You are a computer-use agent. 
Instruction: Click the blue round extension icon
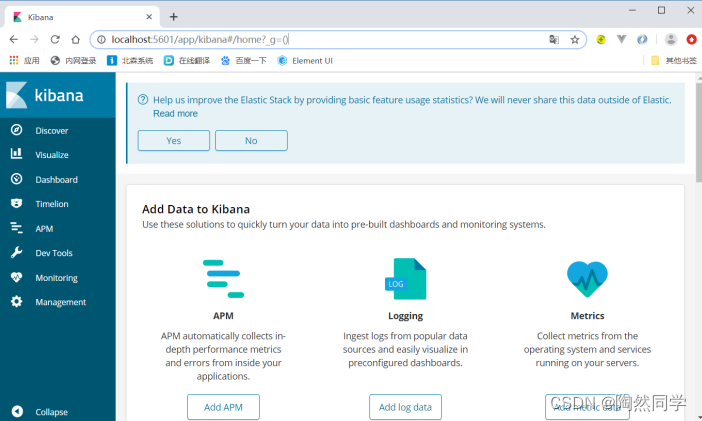click(x=642, y=39)
